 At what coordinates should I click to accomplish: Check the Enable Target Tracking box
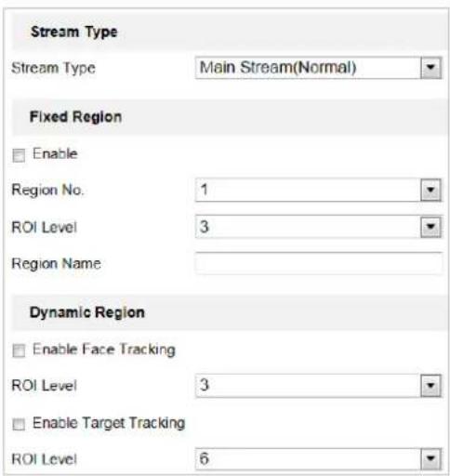click(x=19, y=424)
